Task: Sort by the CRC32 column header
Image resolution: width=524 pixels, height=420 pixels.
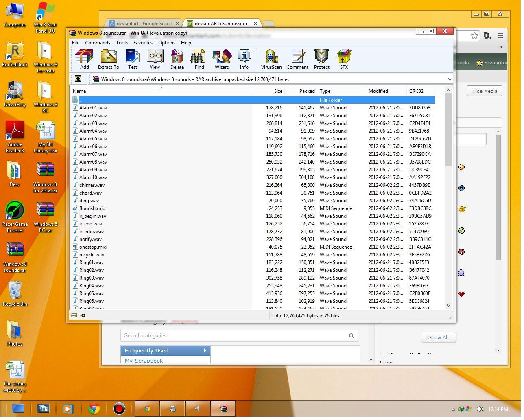Action: coord(421,91)
